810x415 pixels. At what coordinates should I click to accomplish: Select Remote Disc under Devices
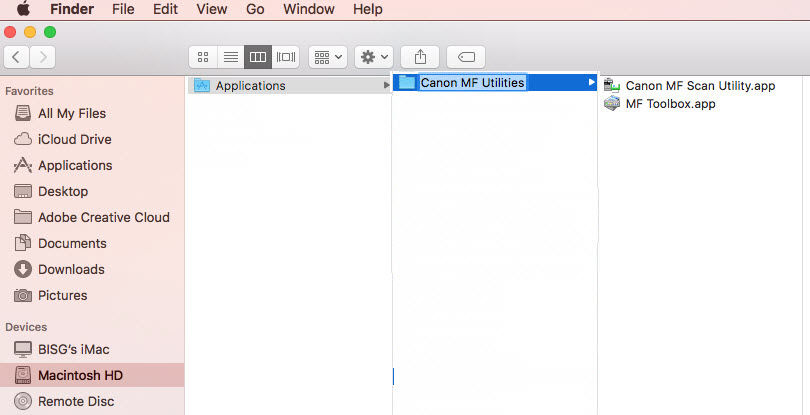75,401
